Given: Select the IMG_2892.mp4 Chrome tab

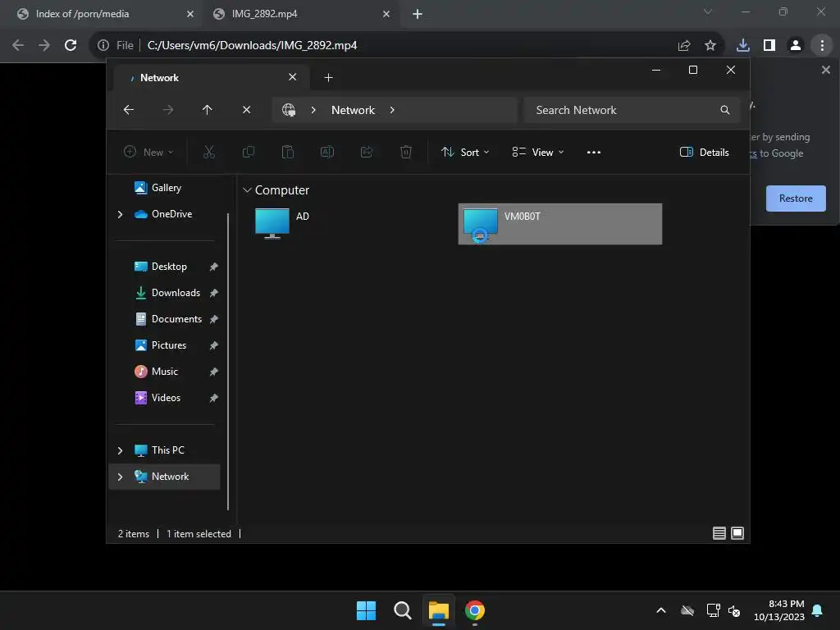Looking at the screenshot, I should [x=302, y=14].
